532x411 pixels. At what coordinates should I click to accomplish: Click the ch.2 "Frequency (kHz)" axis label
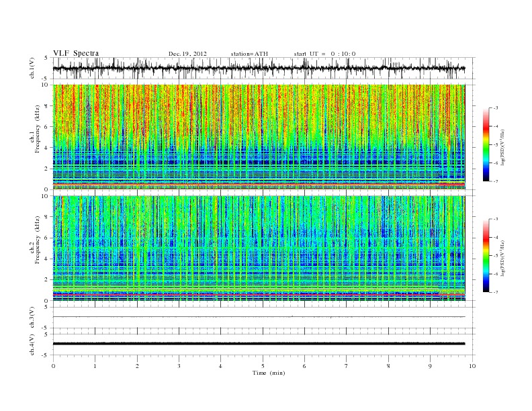tap(38, 240)
